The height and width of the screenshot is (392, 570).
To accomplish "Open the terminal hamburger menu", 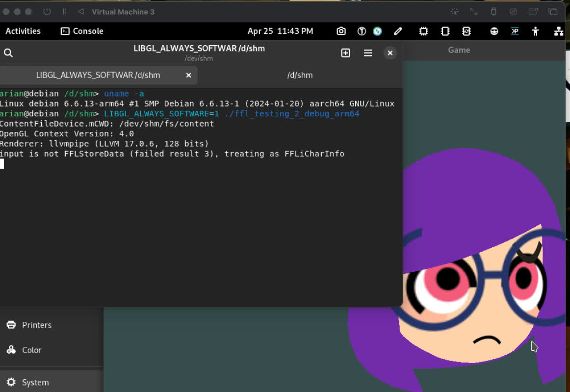I will point(367,53).
